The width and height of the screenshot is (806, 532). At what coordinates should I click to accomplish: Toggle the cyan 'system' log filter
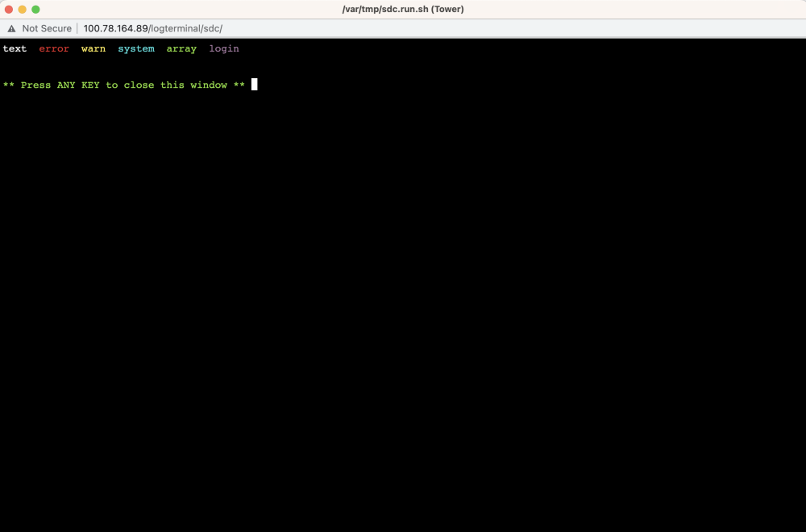[136, 49]
